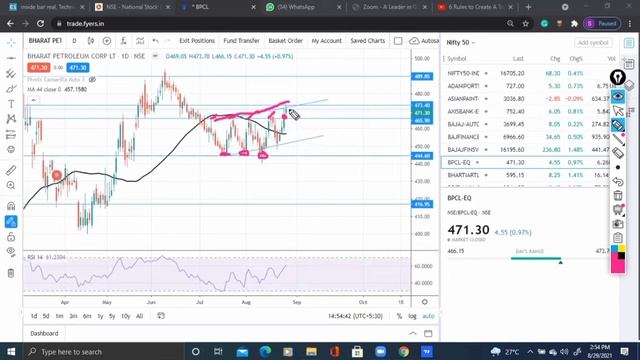
Task: Select the Text annotation tool
Action: [x=11, y=104]
